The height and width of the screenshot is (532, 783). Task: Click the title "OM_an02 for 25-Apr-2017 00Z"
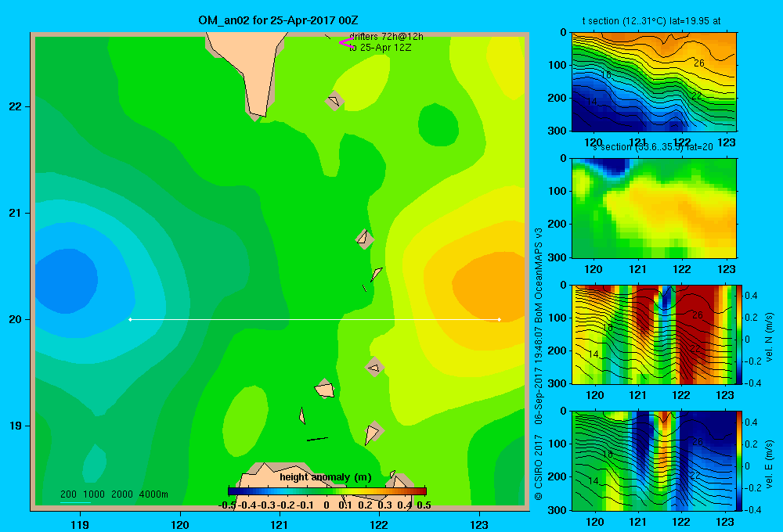pyautogui.click(x=278, y=20)
